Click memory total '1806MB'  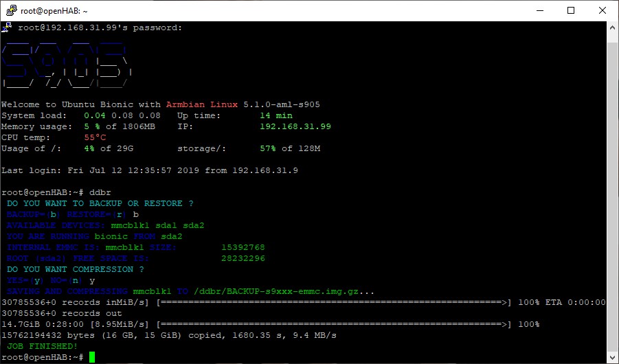[x=139, y=127]
